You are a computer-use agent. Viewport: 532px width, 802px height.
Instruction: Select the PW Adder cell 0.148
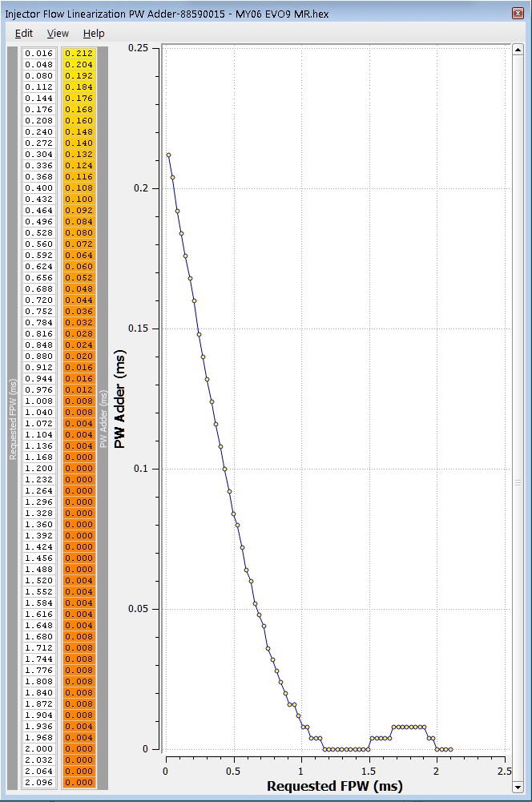click(x=79, y=132)
